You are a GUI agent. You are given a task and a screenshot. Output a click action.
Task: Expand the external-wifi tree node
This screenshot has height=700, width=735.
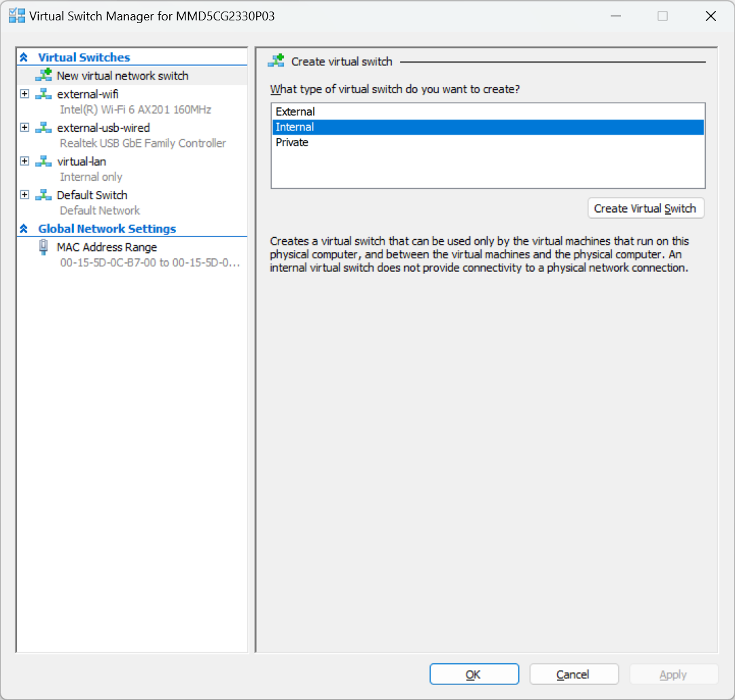pos(25,94)
